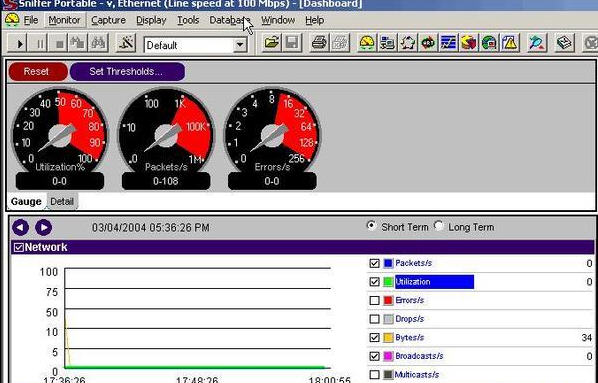Open the Matrix toolbar icon
598x383 pixels.
pyautogui.click(x=407, y=43)
